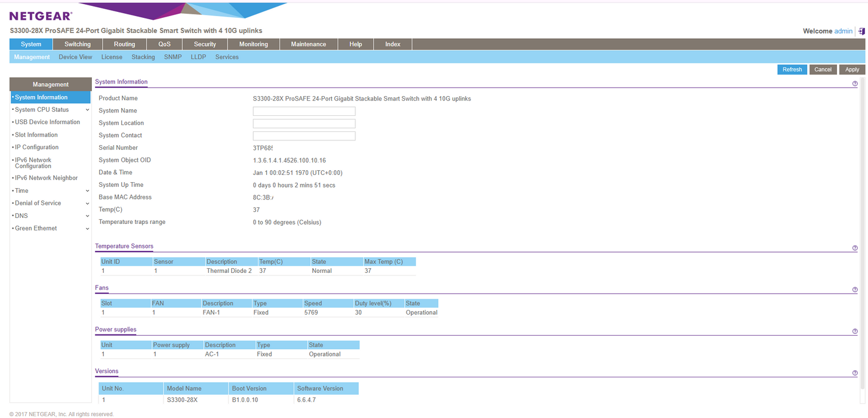Open help for System Information section
Viewport: 868px width, 418px height.
pyautogui.click(x=855, y=84)
